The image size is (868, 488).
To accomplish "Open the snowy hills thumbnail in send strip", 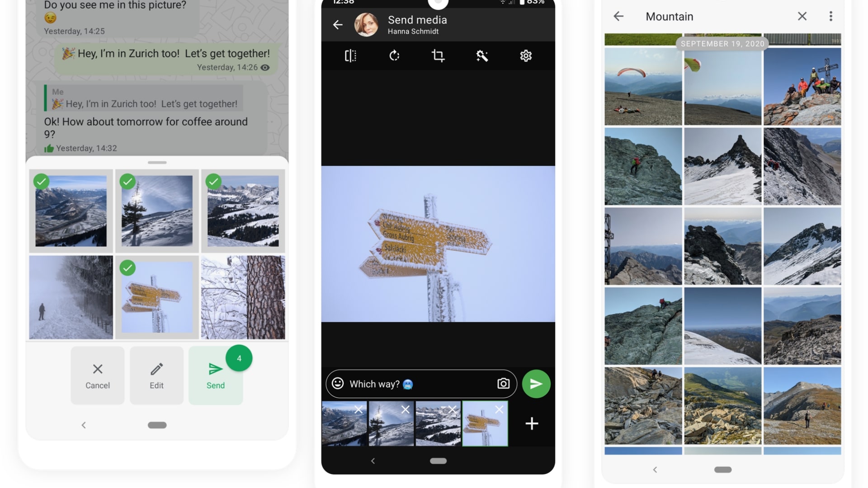I will coord(438,424).
